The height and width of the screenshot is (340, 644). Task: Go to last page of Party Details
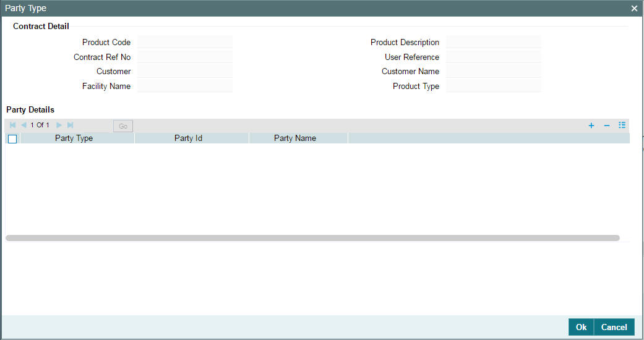tap(71, 125)
